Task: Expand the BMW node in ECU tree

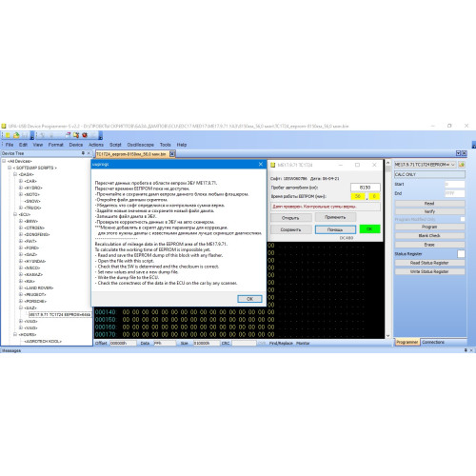Action: 21,221
